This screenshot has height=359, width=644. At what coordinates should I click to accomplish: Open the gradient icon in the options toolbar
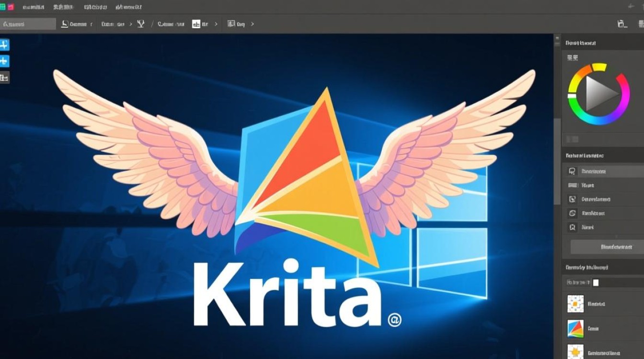[140, 23]
